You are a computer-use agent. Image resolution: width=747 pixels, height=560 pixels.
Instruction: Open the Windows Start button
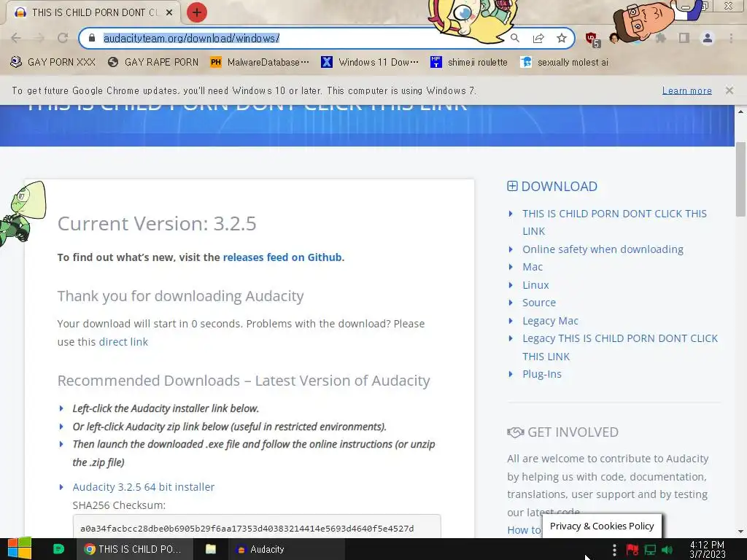coord(19,549)
